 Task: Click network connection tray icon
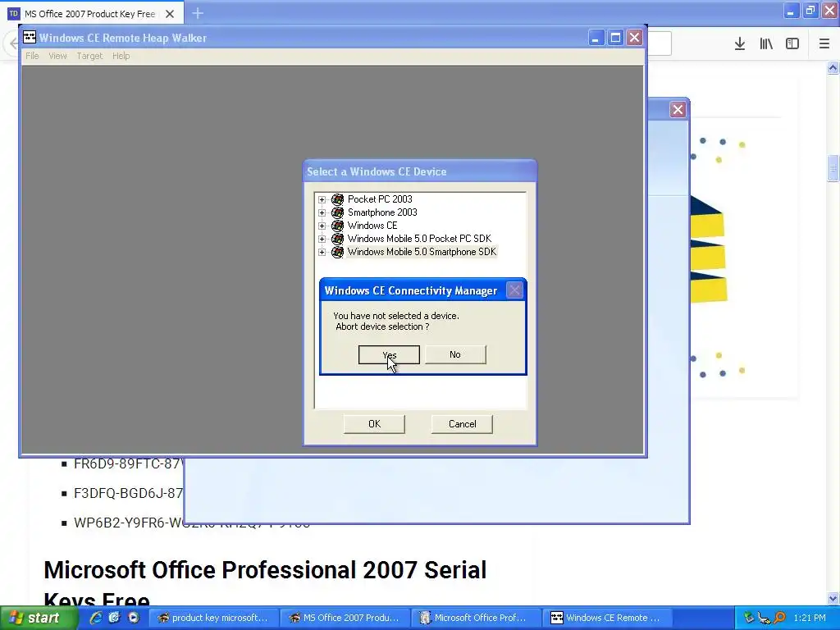[764, 619]
